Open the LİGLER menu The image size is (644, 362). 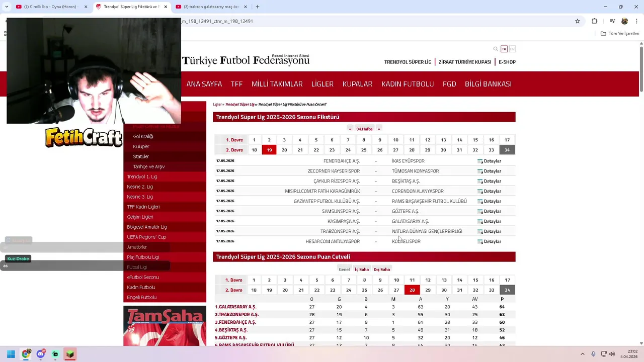pos(323,84)
